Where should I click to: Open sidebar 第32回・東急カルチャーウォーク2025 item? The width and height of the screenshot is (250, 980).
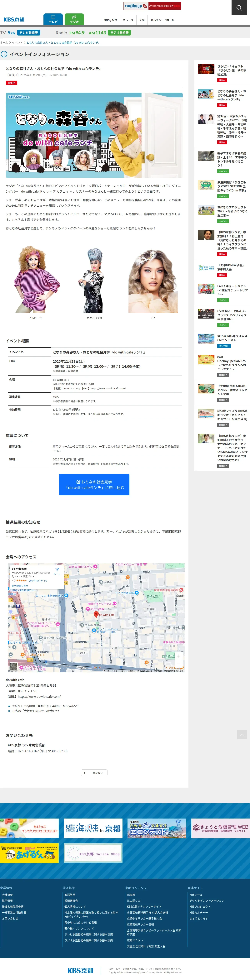[x=222, y=129]
